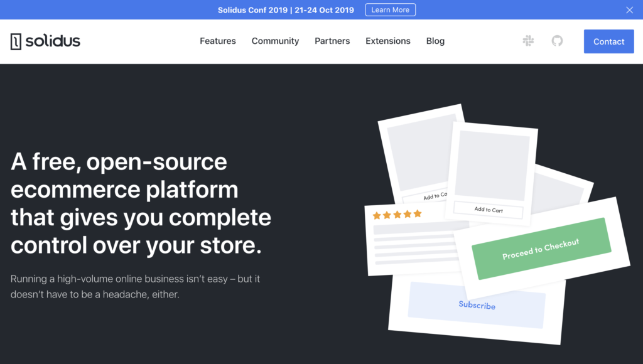The width and height of the screenshot is (643, 364).
Task: Open the GitHub repository icon
Action: tap(557, 41)
